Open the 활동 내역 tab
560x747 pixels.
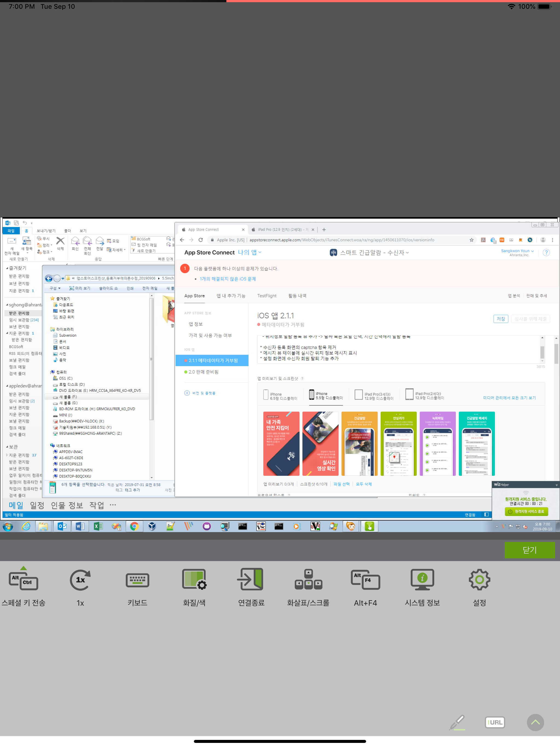[x=297, y=296]
